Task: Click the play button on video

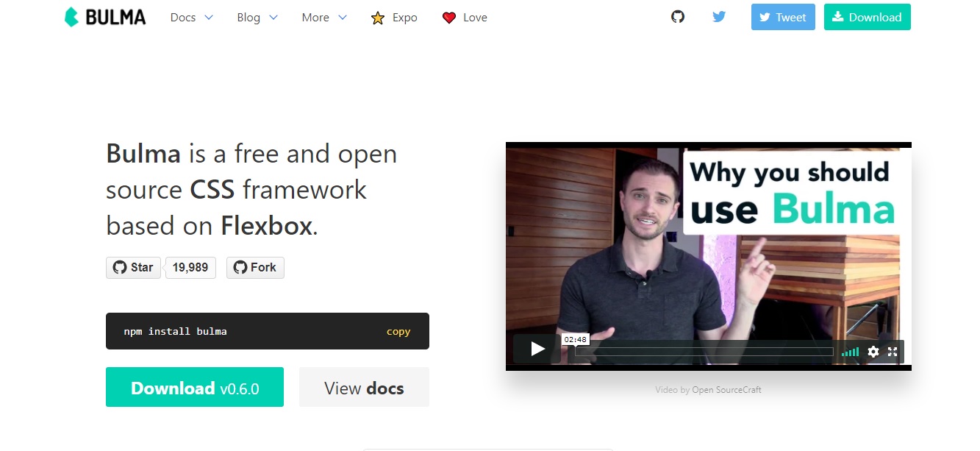Action: [x=537, y=349]
